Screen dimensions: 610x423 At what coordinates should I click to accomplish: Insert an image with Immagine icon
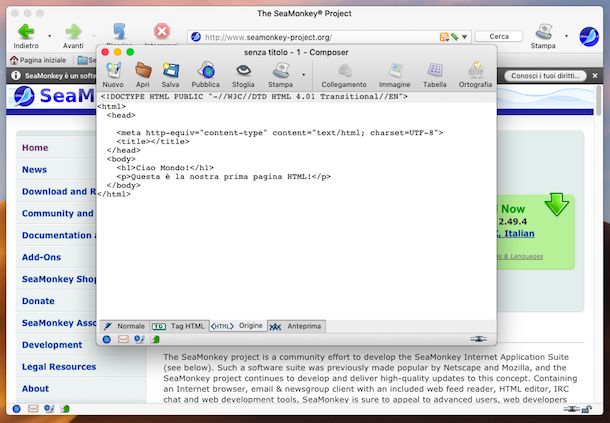(x=395, y=70)
